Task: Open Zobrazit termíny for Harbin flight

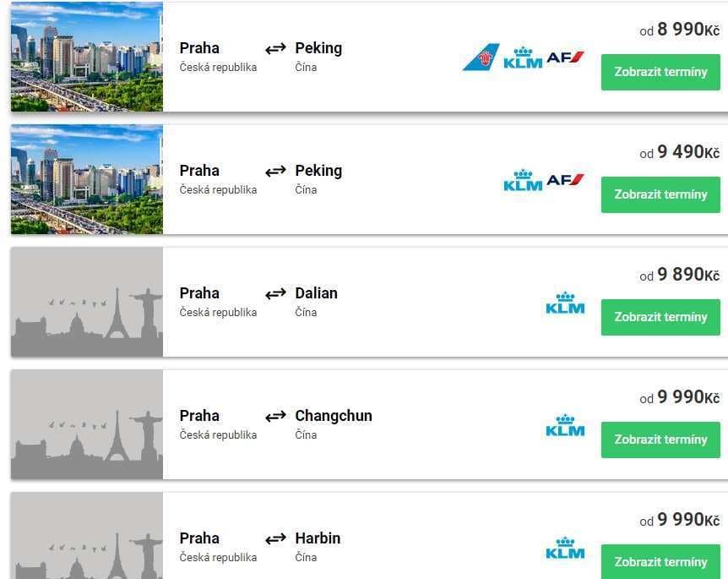Action: pyautogui.click(x=660, y=561)
